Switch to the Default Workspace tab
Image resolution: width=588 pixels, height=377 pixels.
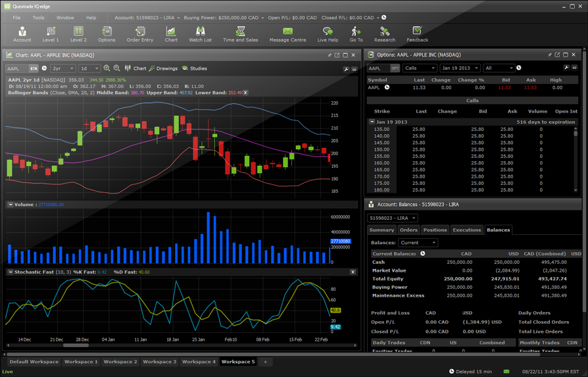pyautogui.click(x=34, y=362)
